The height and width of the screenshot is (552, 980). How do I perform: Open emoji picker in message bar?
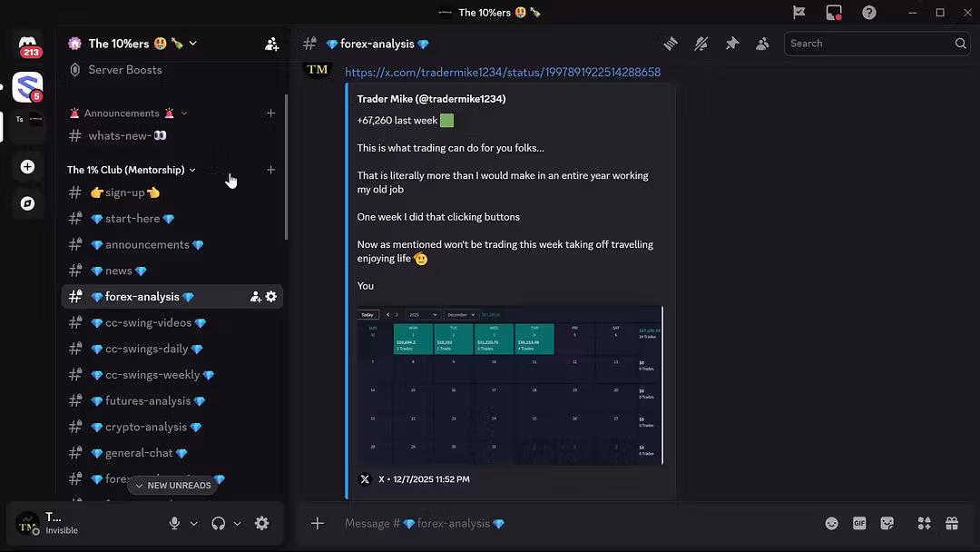pyautogui.click(x=831, y=524)
